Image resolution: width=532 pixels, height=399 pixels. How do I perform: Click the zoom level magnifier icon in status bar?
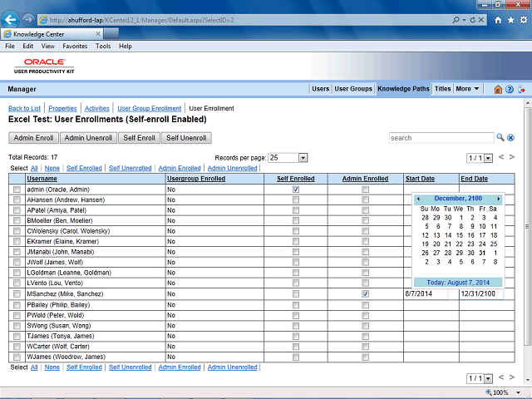[x=489, y=392]
